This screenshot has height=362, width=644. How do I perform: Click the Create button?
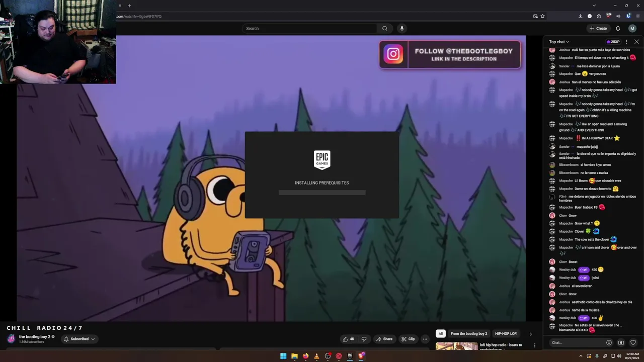[598, 28]
